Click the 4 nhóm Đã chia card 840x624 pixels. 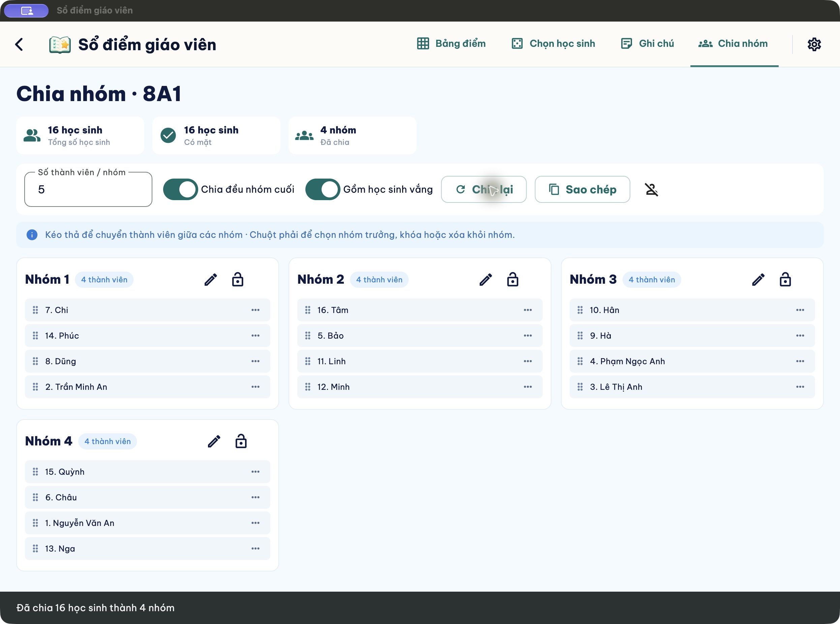click(352, 135)
